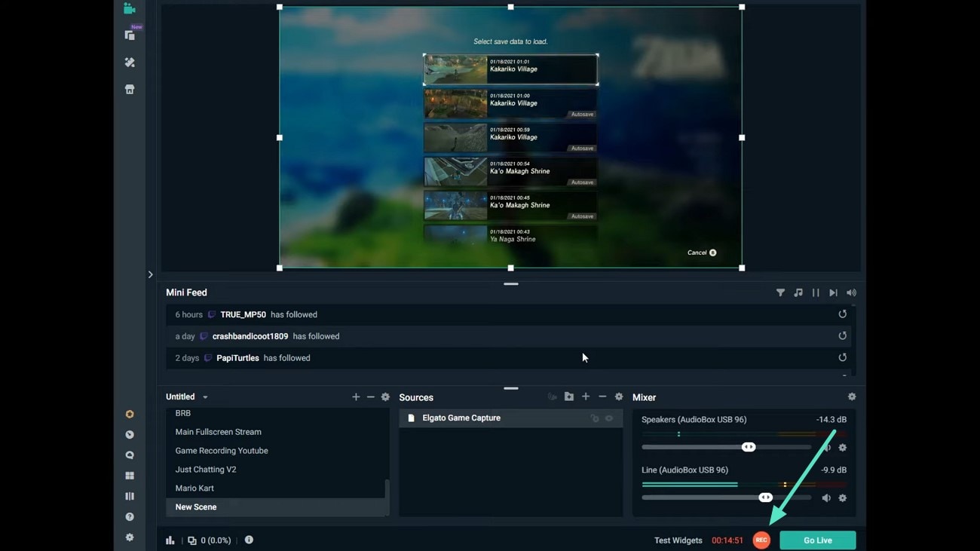Open the Untitled scene collection dropdown

(187, 396)
